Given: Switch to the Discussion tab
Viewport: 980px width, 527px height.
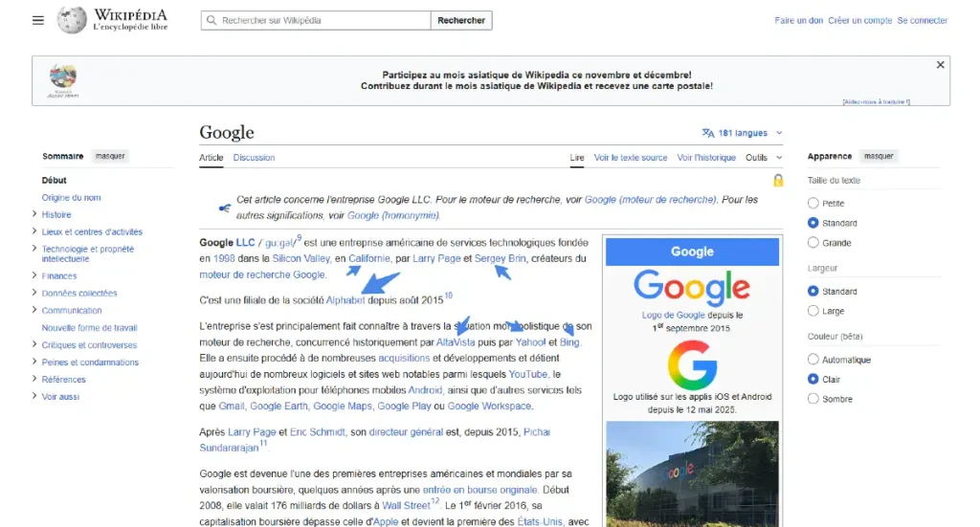Looking at the screenshot, I should [x=254, y=158].
